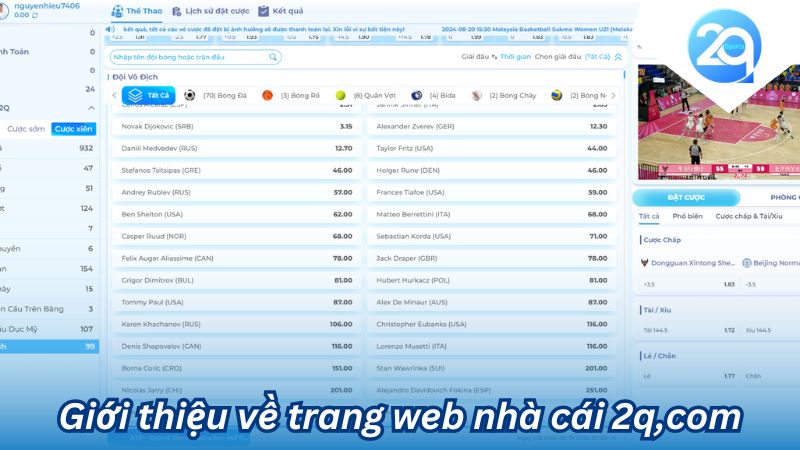This screenshot has height=450, width=800.
Task: Collapse the 2Q sidebar section chevron
Action: coord(91,108)
